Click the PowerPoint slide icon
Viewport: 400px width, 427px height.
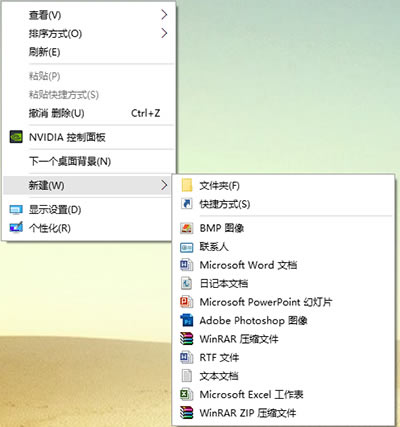(x=187, y=302)
